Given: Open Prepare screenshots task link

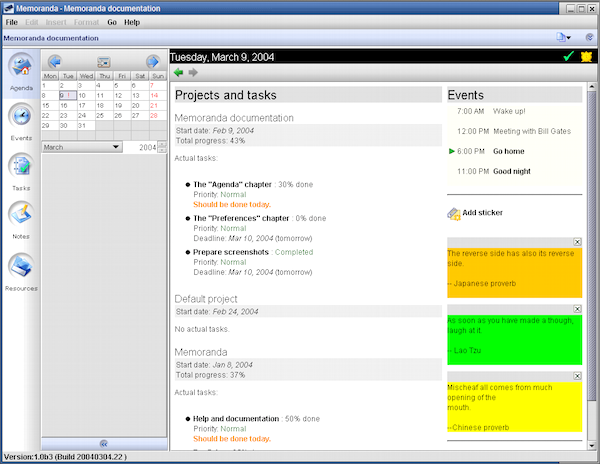Looking at the screenshot, I should coord(231,252).
